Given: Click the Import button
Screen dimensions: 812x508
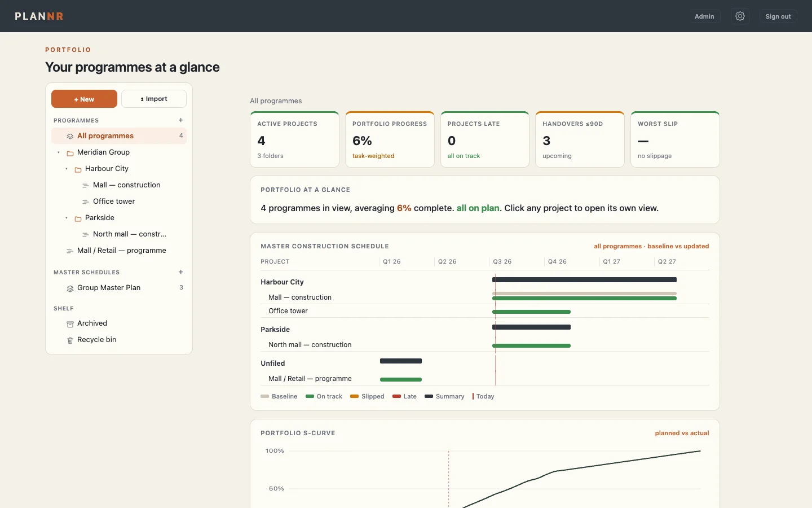Looking at the screenshot, I should tap(154, 99).
